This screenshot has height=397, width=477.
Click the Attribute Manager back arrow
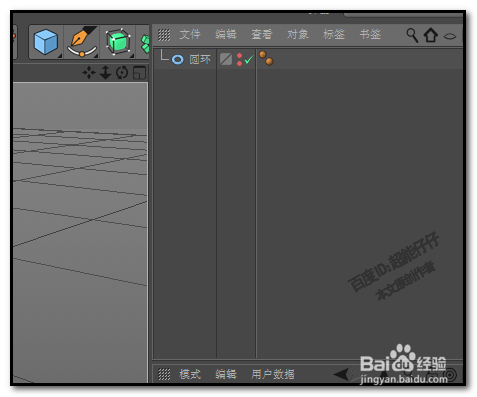pyautogui.click(x=341, y=374)
